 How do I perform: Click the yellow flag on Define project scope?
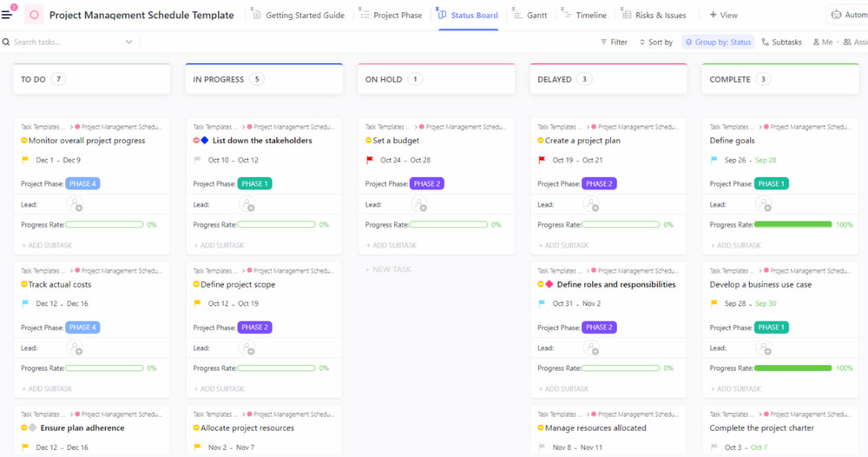coord(197,303)
